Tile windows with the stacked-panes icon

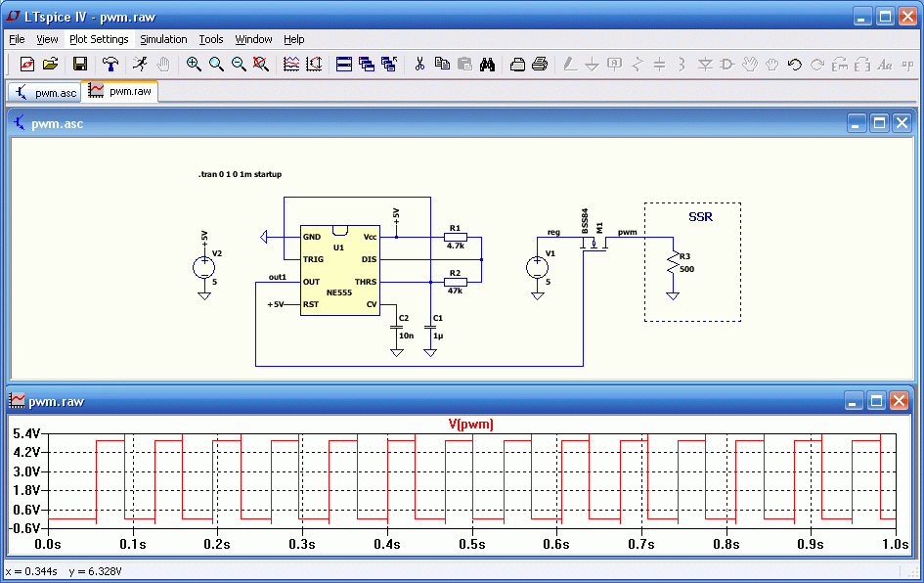344,64
